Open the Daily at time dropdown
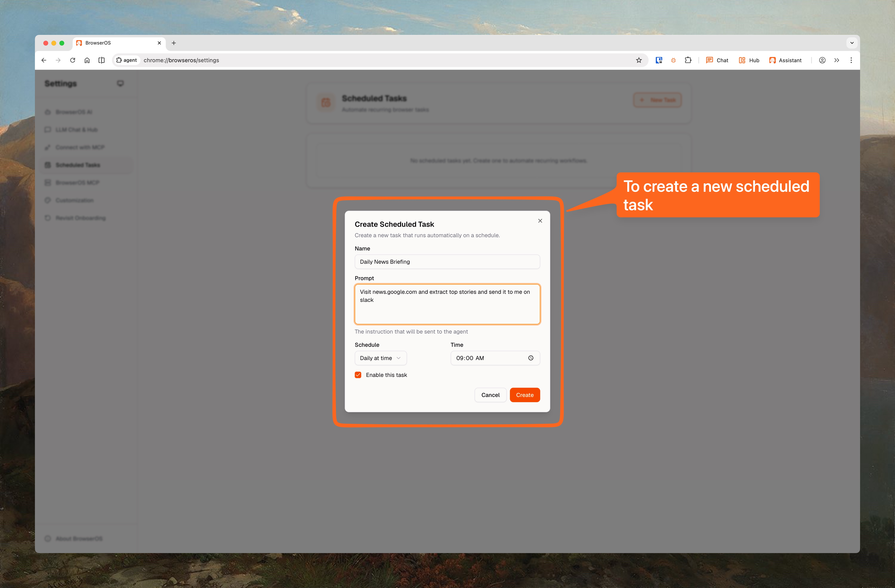 point(380,358)
